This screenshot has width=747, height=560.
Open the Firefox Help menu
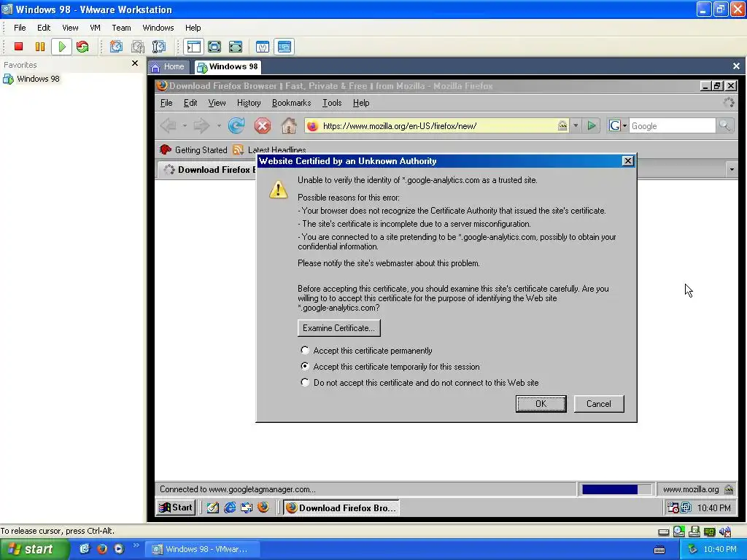pos(360,103)
